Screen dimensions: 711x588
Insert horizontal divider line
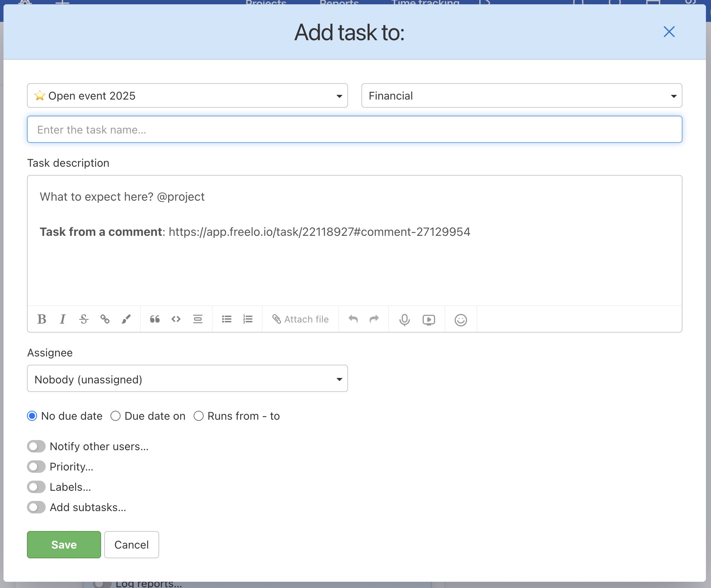pyautogui.click(x=198, y=319)
